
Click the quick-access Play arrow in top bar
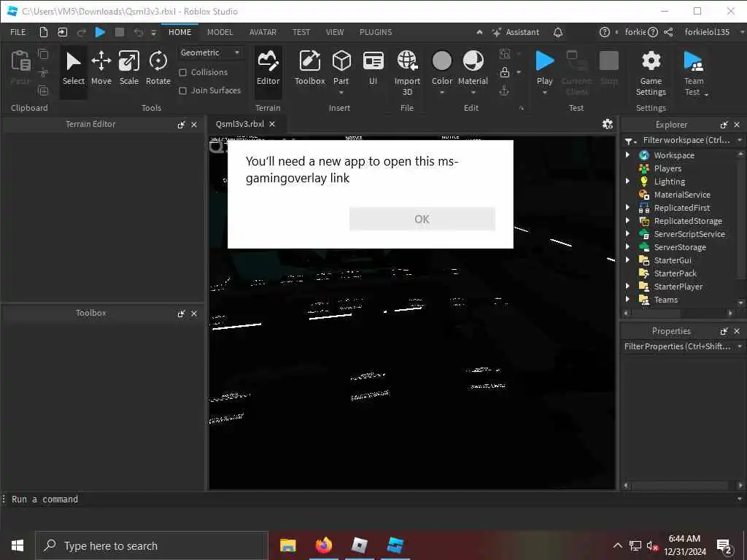coord(100,32)
